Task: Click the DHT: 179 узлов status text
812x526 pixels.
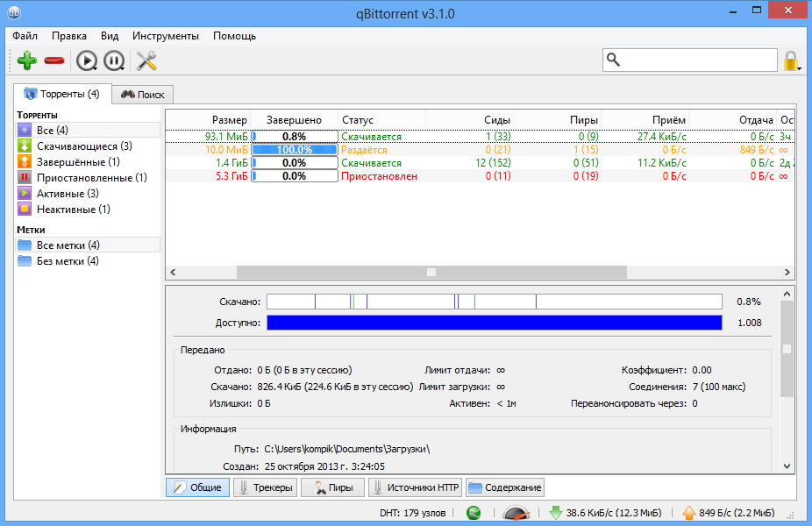Action: [413, 513]
